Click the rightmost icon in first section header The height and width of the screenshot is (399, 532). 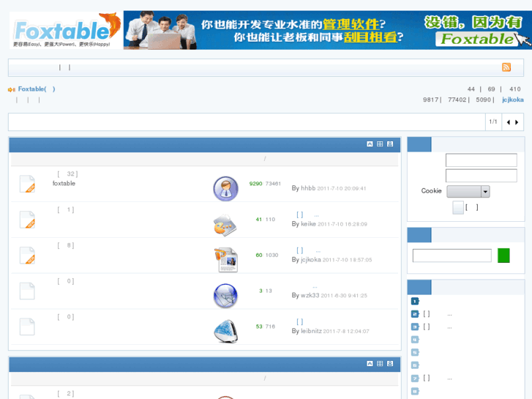390,144
